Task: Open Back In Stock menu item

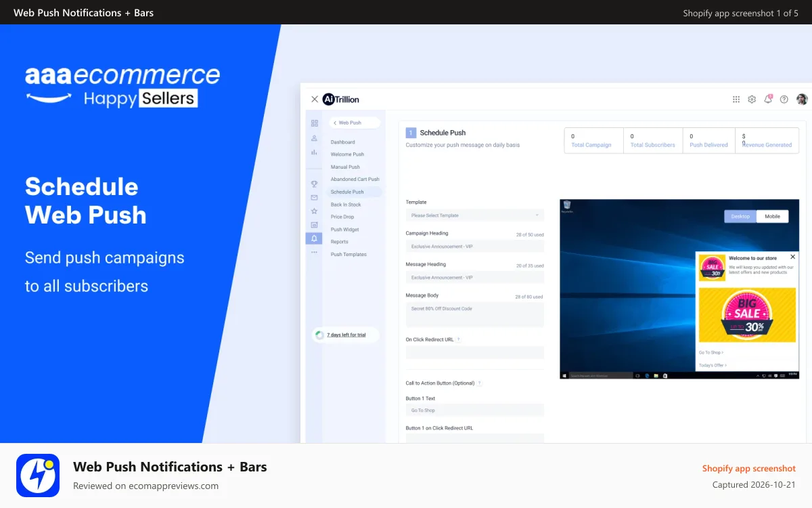Action: point(346,205)
